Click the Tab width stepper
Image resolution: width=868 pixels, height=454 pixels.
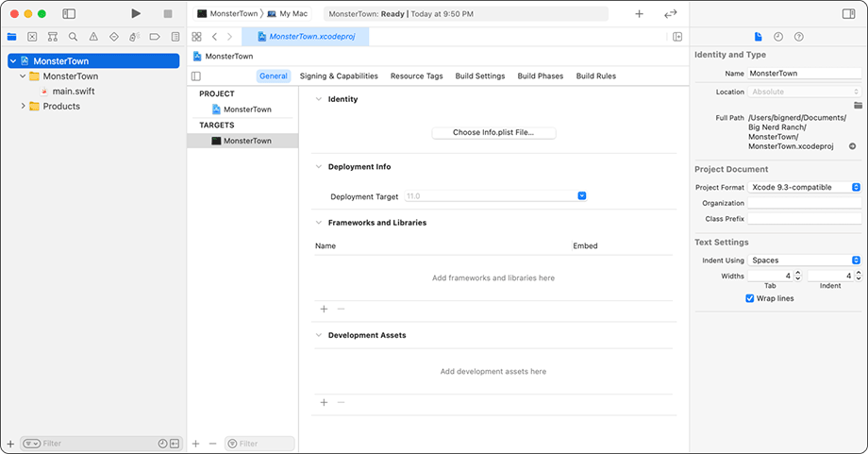coord(797,276)
